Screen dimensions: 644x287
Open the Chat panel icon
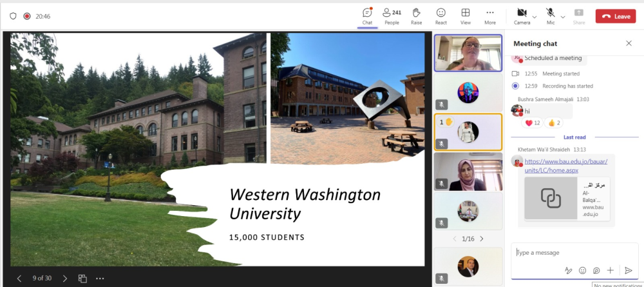click(367, 15)
